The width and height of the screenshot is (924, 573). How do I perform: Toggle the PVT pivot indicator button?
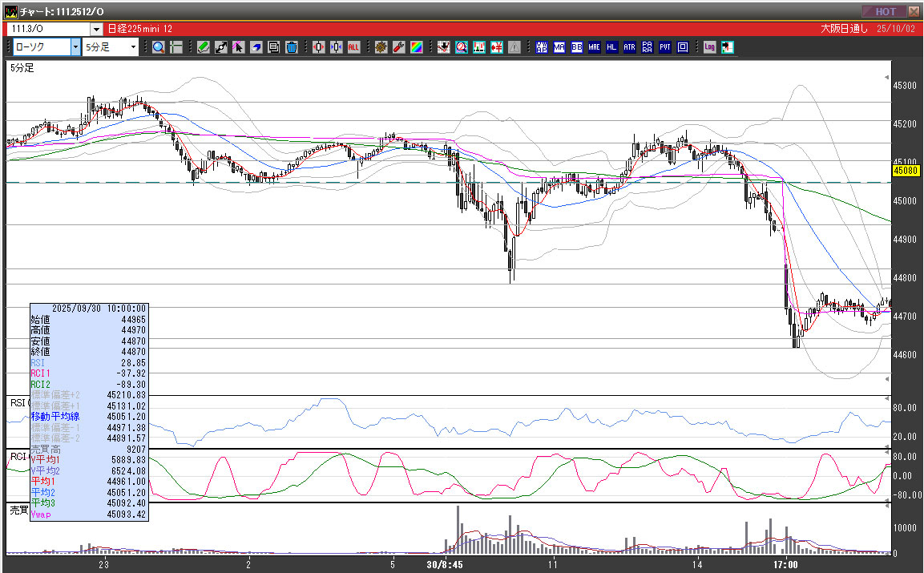(x=664, y=47)
